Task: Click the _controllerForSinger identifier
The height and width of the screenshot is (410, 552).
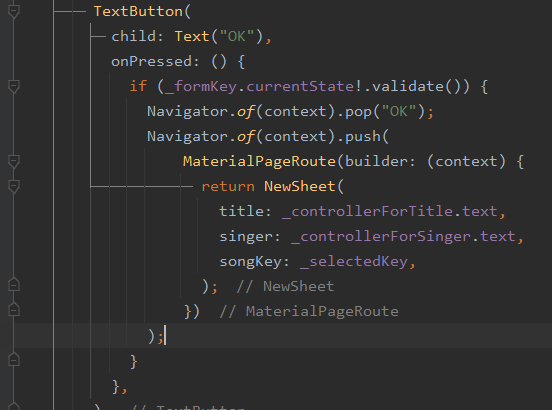Action: click(x=381, y=237)
